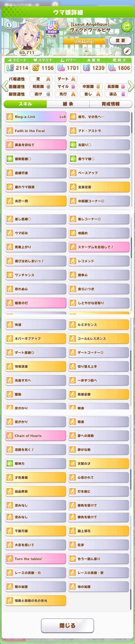Go to previous character with left chevron
The width and height of the screenshot is (135, 644).
coord(4,86)
